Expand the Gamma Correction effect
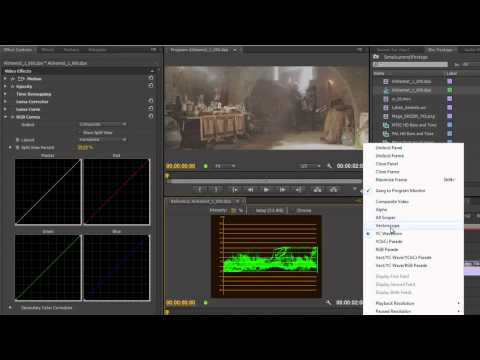The height and width of the screenshot is (360, 480). point(5,102)
